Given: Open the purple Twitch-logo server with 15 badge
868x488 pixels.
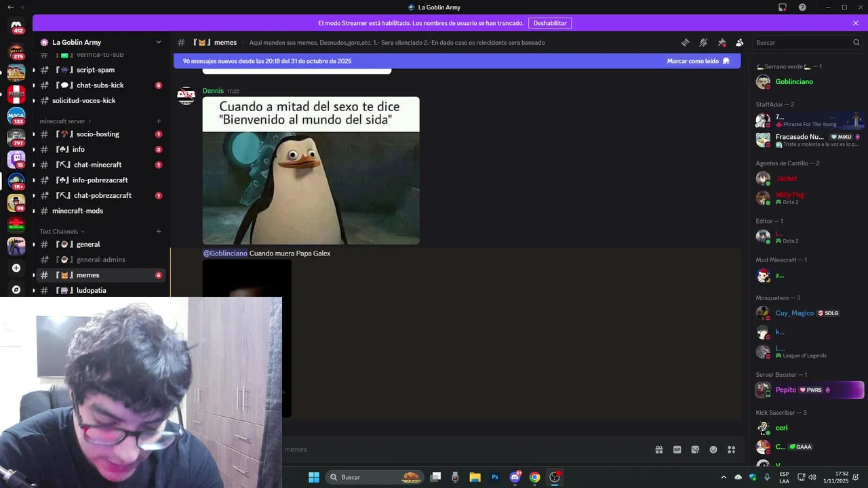Looking at the screenshot, I should pyautogui.click(x=16, y=160).
